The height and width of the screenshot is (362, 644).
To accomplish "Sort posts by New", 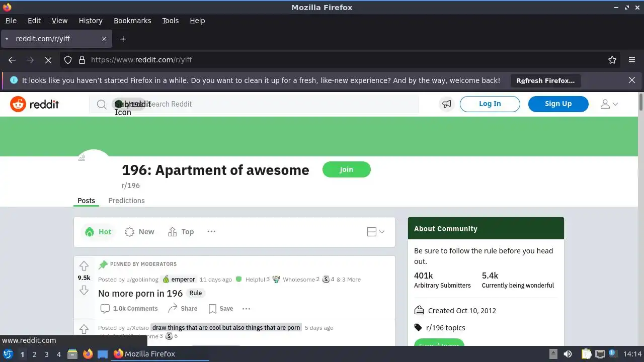I will coord(139,232).
